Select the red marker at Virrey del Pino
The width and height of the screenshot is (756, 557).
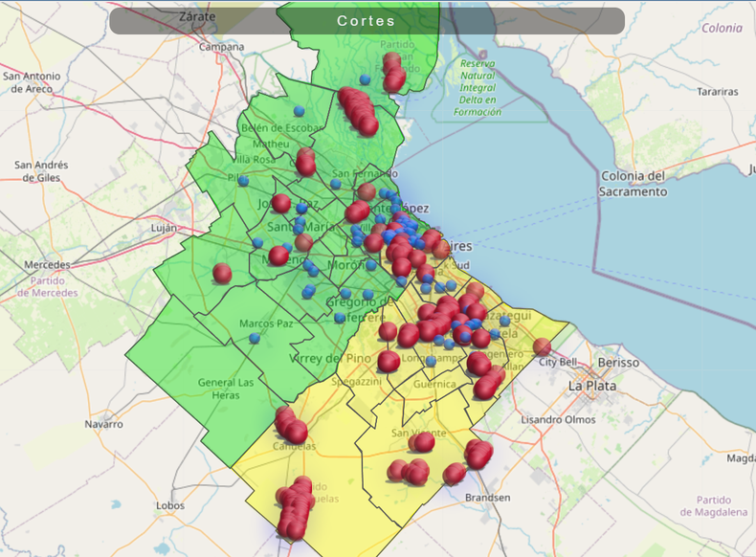pos(389,361)
